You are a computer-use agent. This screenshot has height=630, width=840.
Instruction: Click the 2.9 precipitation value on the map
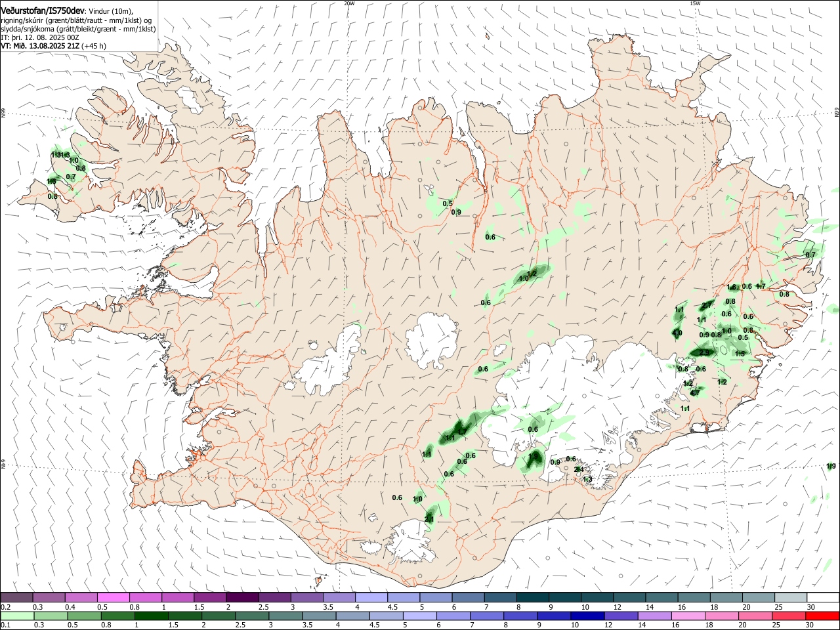704,352
